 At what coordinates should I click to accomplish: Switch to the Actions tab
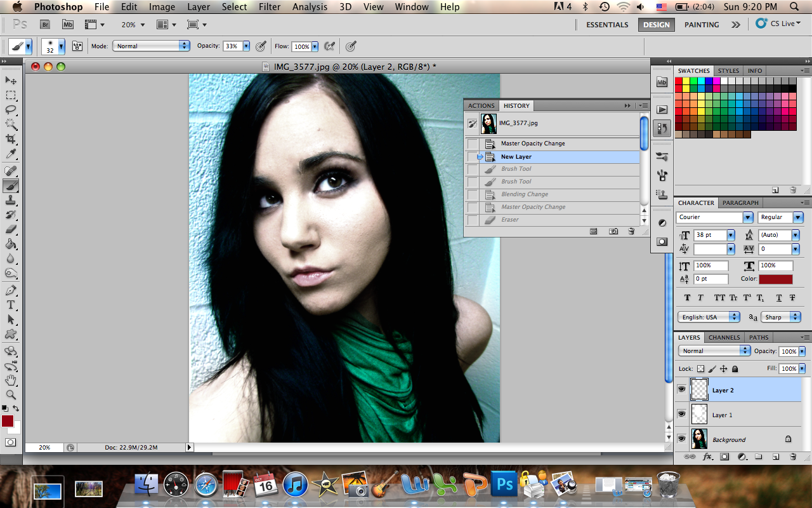[481, 105]
